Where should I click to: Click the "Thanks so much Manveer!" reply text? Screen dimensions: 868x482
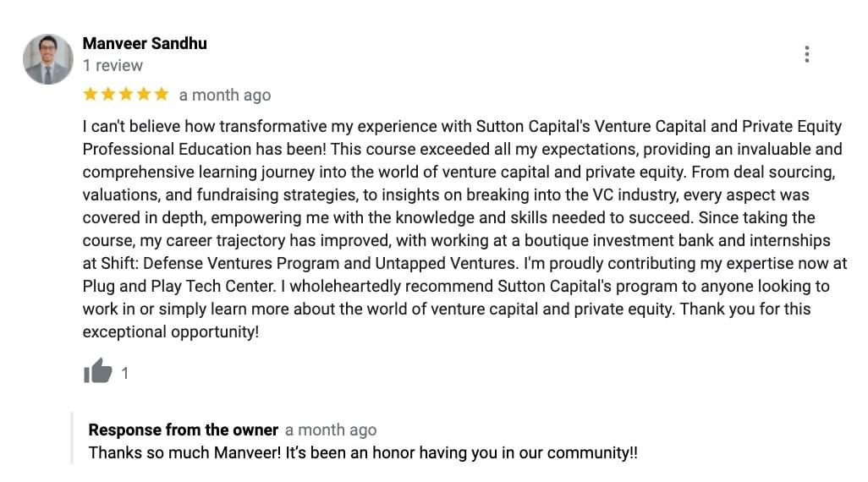click(x=185, y=452)
